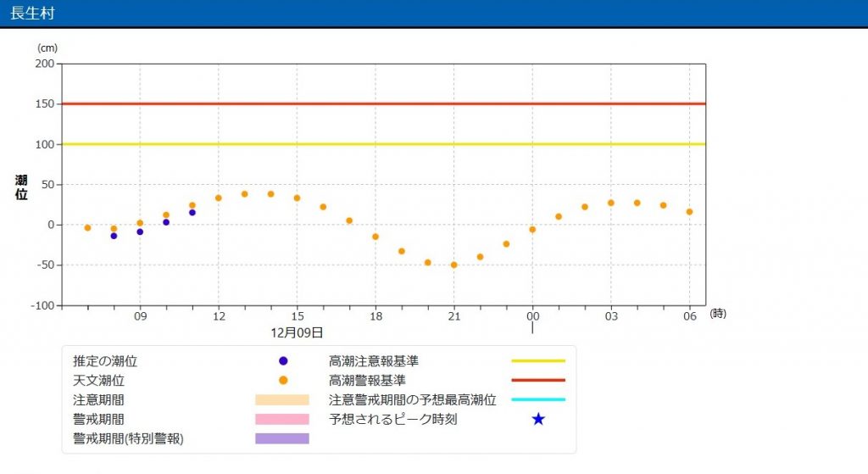Viewport: 868px width, 474px height.
Task: Click the purple swatch next to 警戒期間(特別警報)
Action: (x=281, y=438)
